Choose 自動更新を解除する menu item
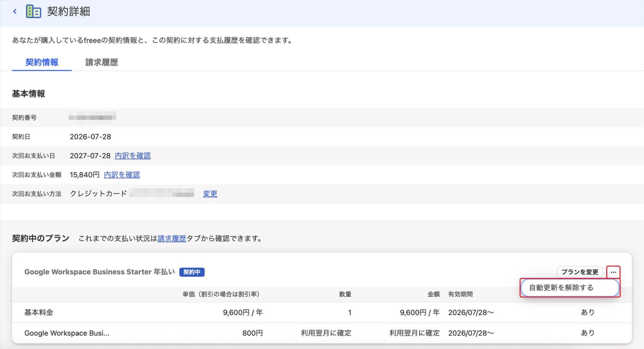The height and width of the screenshot is (349, 644). point(570,288)
